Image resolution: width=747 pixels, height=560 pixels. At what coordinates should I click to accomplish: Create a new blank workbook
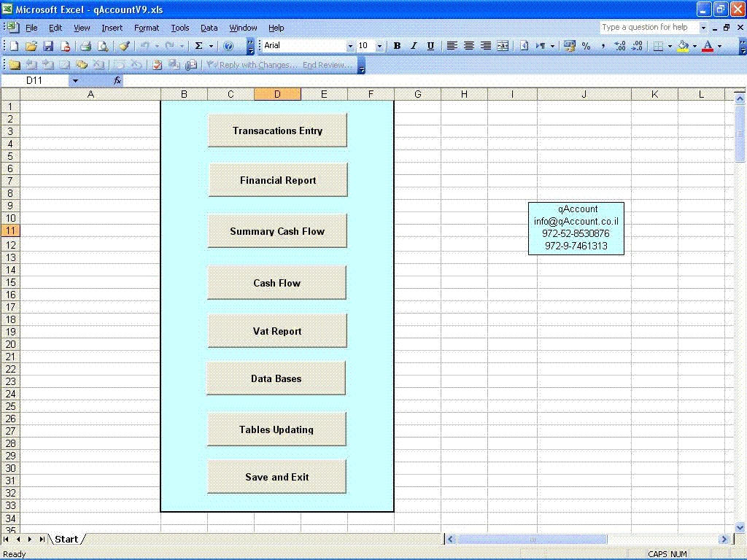point(15,46)
